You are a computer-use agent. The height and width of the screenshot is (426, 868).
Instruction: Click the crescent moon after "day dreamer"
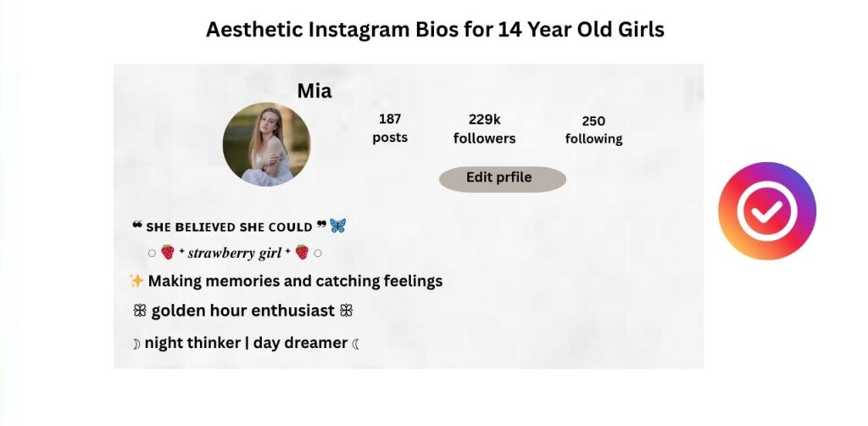(356, 344)
